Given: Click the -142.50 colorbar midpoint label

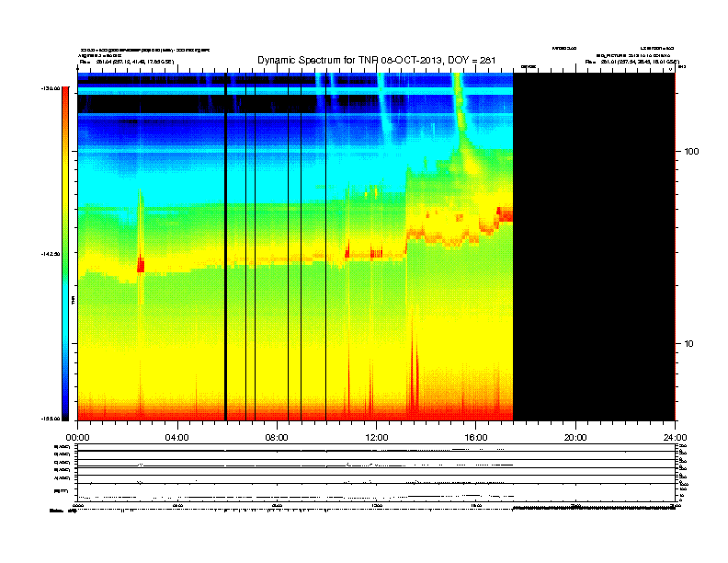Looking at the screenshot, I should tap(51, 254).
